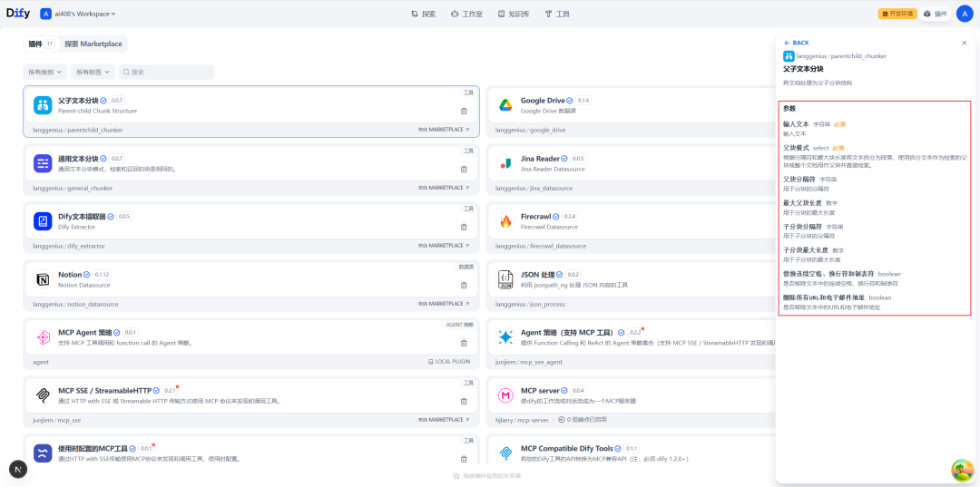This screenshot has width=980, height=487.
Task: Go BACK in the detail panel
Action: (797, 44)
